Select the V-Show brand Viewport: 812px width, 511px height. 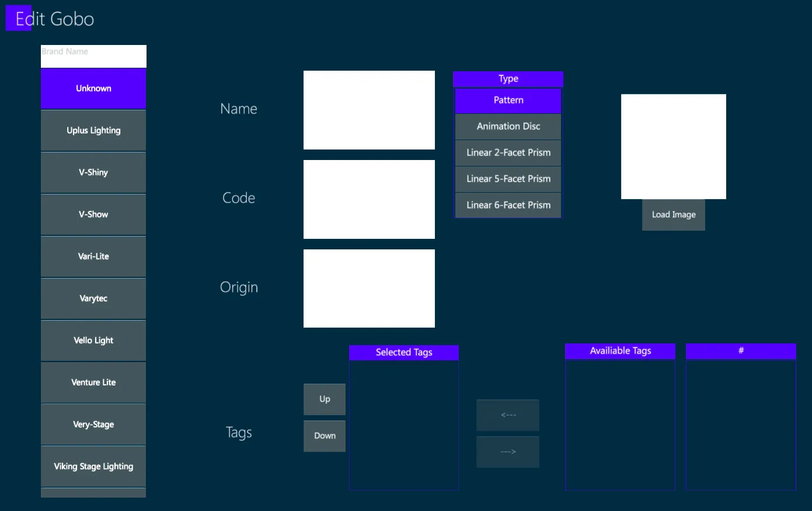93,215
